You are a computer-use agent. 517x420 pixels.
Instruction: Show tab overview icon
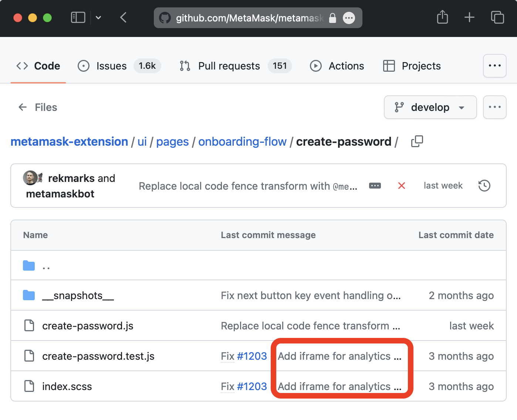coord(497,17)
